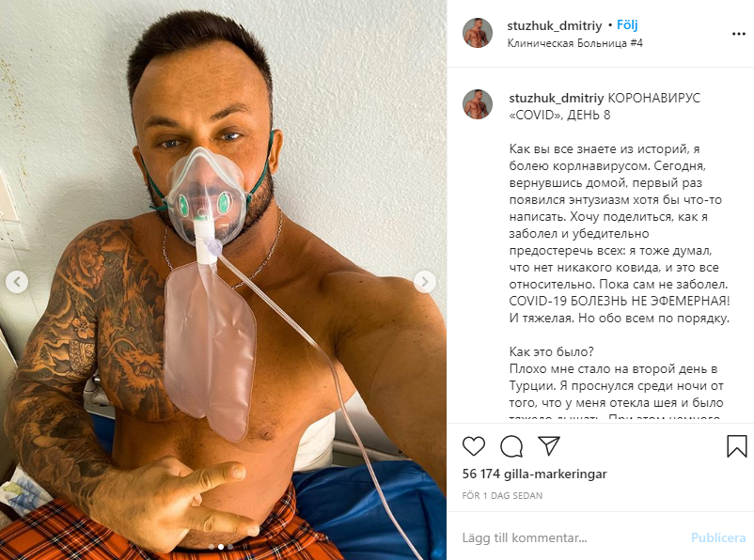Open post timestamp För 1 dag sedan
Viewport: 754px width, 560px height.
pyautogui.click(x=502, y=495)
